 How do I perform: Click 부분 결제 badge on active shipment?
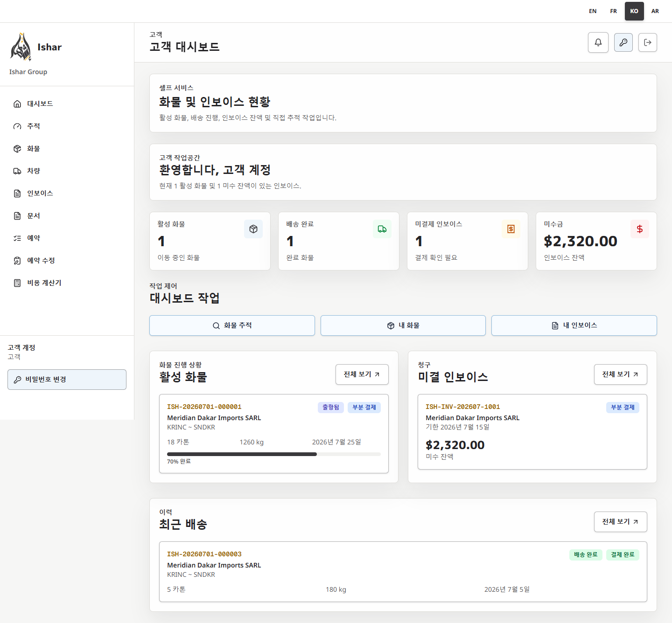pos(364,408)
